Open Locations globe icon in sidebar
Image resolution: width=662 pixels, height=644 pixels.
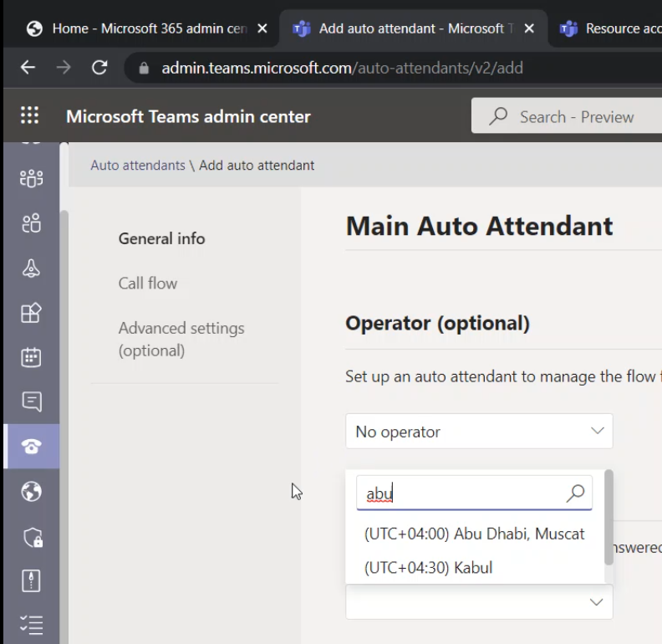(31, 491)
